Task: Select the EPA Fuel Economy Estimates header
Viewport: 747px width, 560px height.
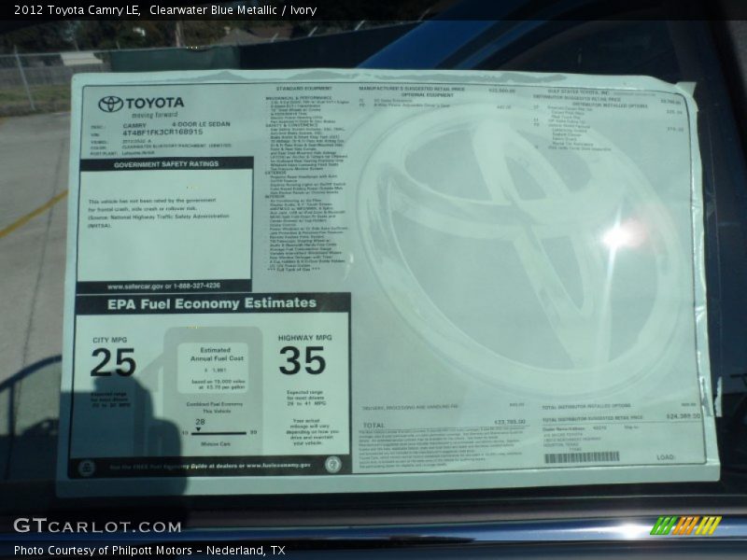Action: [x=211, y=303]
